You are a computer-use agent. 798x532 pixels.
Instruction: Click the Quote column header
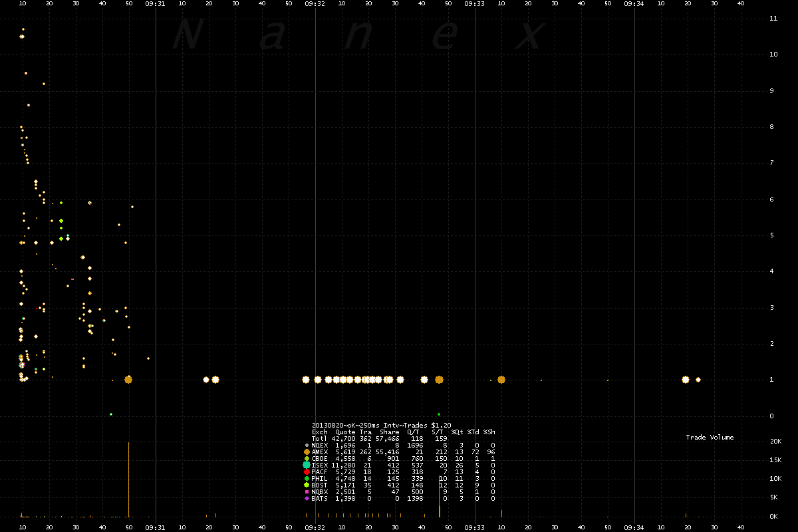click(x=346, y=432)
